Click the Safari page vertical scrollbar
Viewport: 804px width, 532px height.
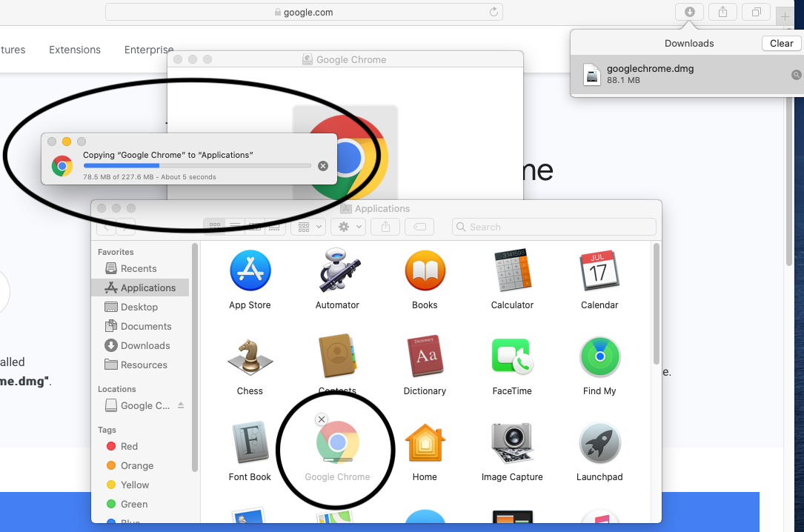pyautogui.click(x=789, y=181)
